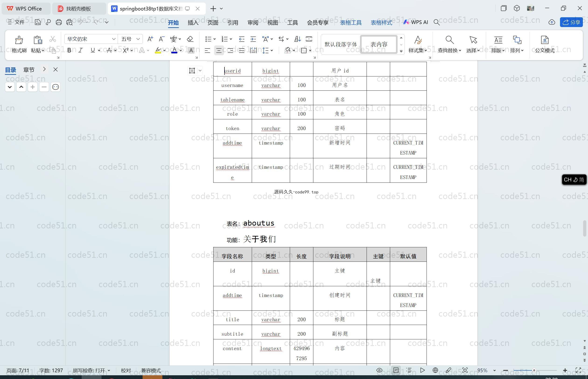
Task: Click the cloud upload icon
Action: point(552,22)
